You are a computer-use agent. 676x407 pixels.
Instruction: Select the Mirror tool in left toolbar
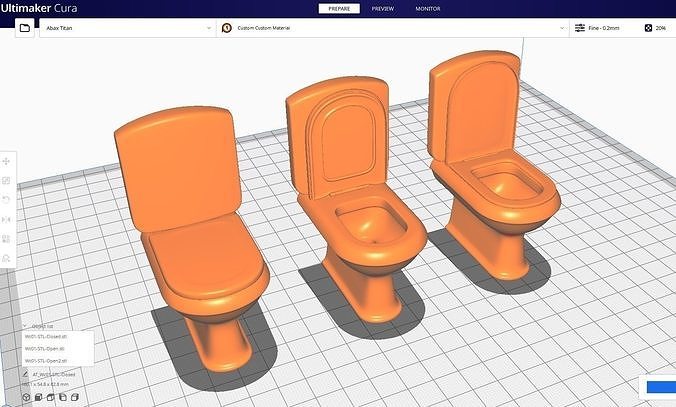click(x=6, y=219)
